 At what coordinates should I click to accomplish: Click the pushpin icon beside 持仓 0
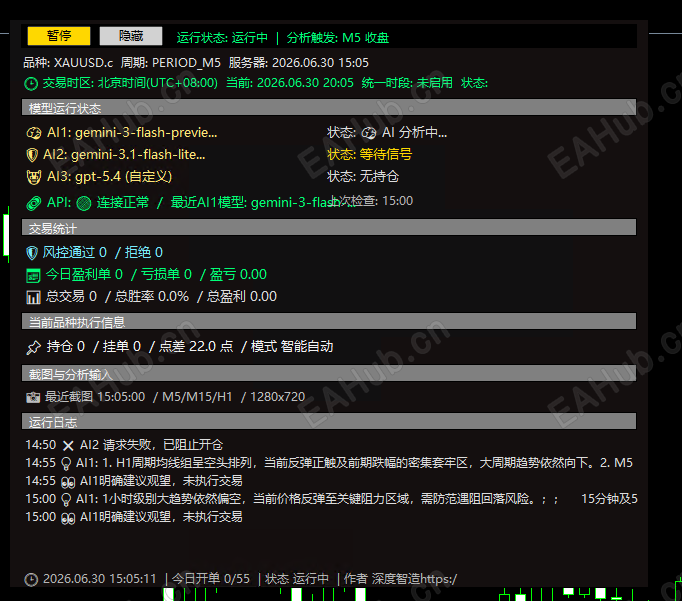click(33, 347)
